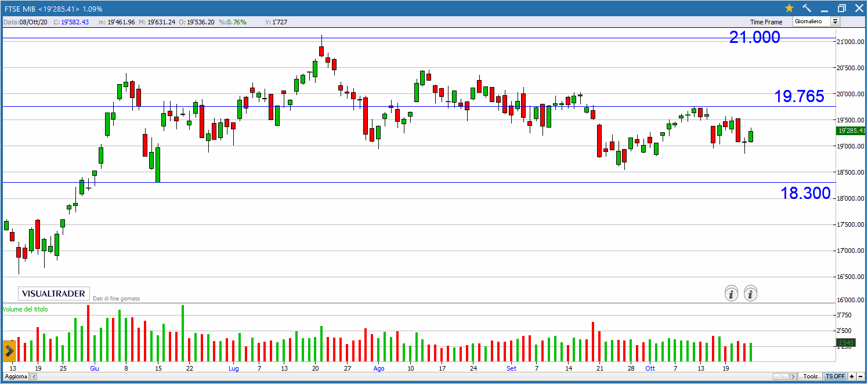
Task: Expand the orange side panel arrow
Action: pyautogui.click(x=9, y=350)
